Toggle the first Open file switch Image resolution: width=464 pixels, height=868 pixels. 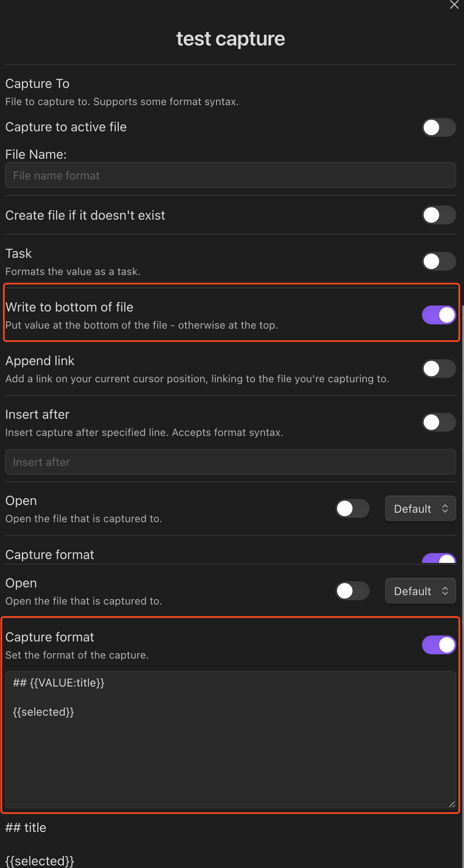pos(352,508)
